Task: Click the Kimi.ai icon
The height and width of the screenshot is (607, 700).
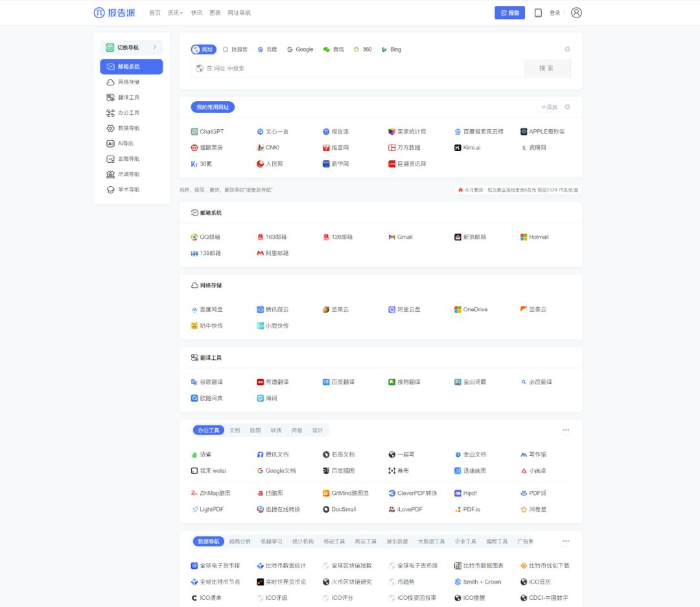Action: click(458, 148)
